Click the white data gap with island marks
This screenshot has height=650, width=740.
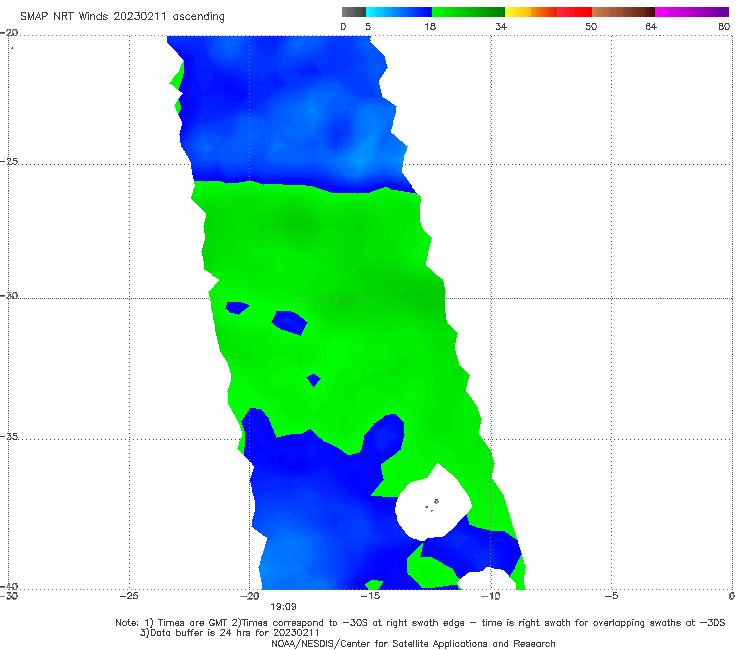tap(432, 503)
